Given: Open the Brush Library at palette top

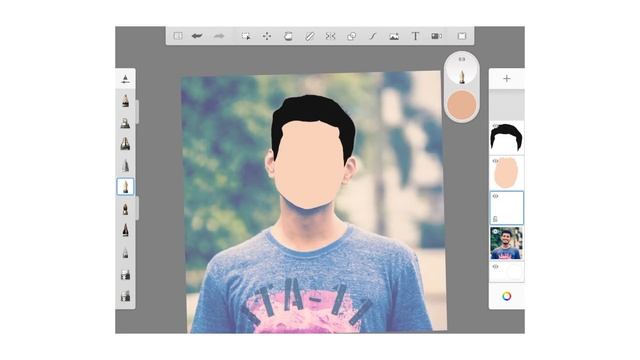Looking at the screenshot, I should [x=125, y=79].
